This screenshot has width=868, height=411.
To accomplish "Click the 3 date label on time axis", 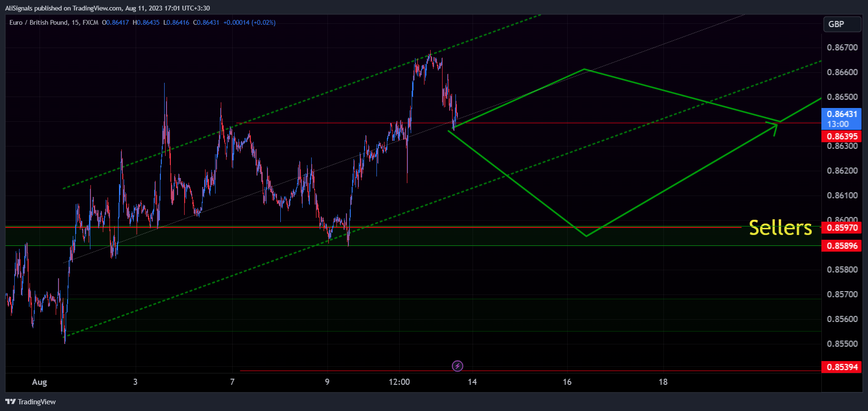I will [x=135, y=382].
